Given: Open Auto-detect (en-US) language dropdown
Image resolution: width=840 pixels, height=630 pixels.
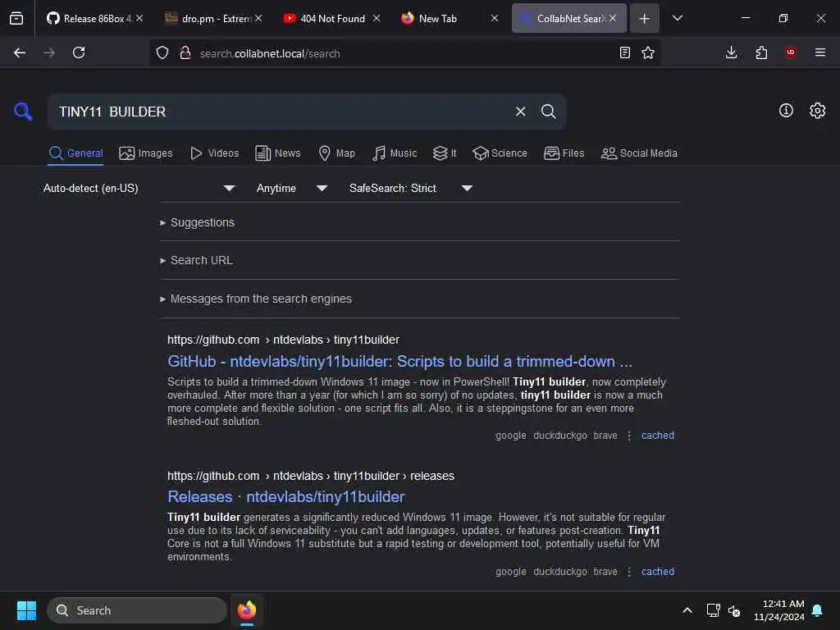Looking at the screenshot, I should click(x=139, y=188).
